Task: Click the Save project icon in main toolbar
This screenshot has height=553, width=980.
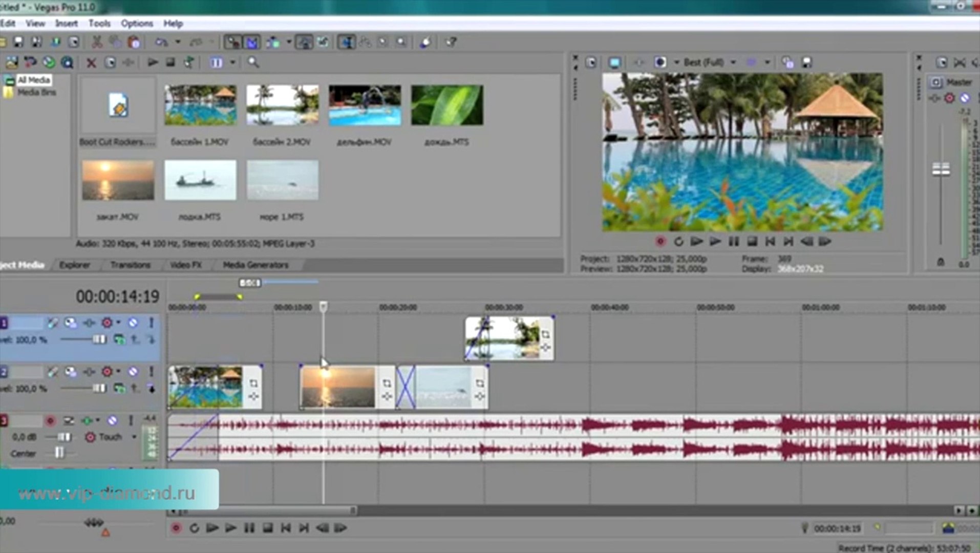Action: [x=19, y=42]
